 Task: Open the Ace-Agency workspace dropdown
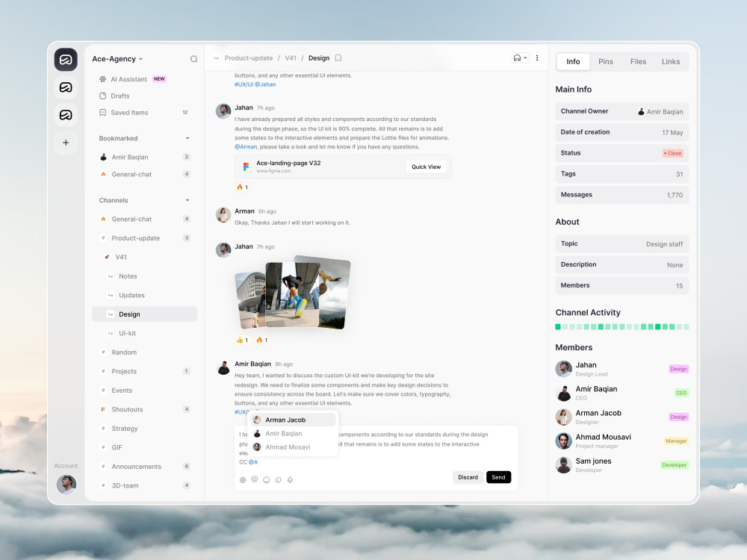click(x=118, y=59)
